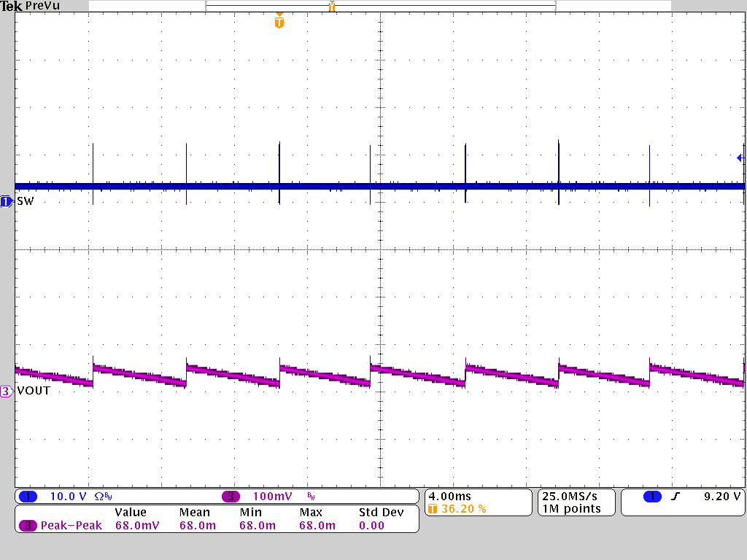This screenshot has width=747, height=560.
Task: Click the PreVu status label
Action: click(x=42, y=6)
